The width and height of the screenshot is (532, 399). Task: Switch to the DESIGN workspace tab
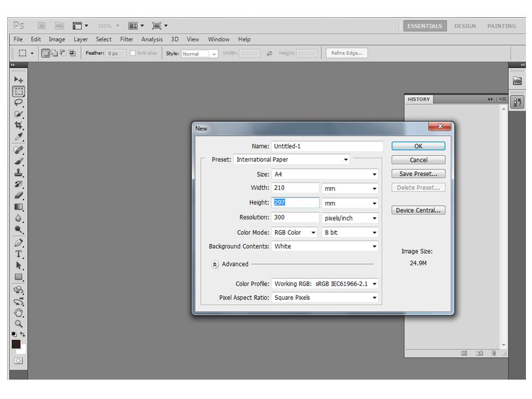(x=465, y=25)
